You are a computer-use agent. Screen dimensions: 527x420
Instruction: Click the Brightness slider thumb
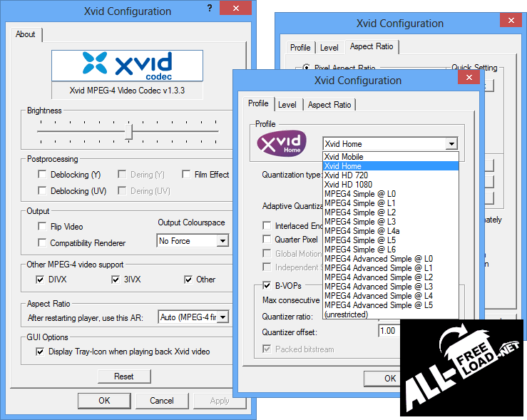[x=129, y=131]
